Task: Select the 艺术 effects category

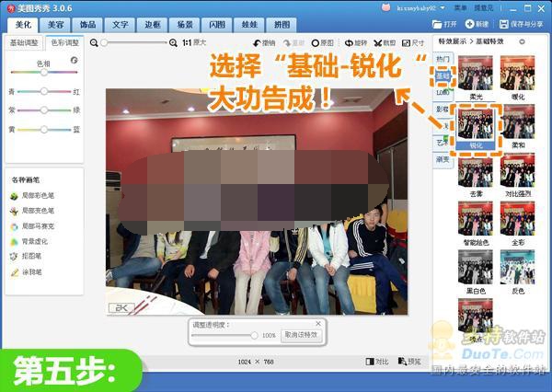Action: (443, 143)
